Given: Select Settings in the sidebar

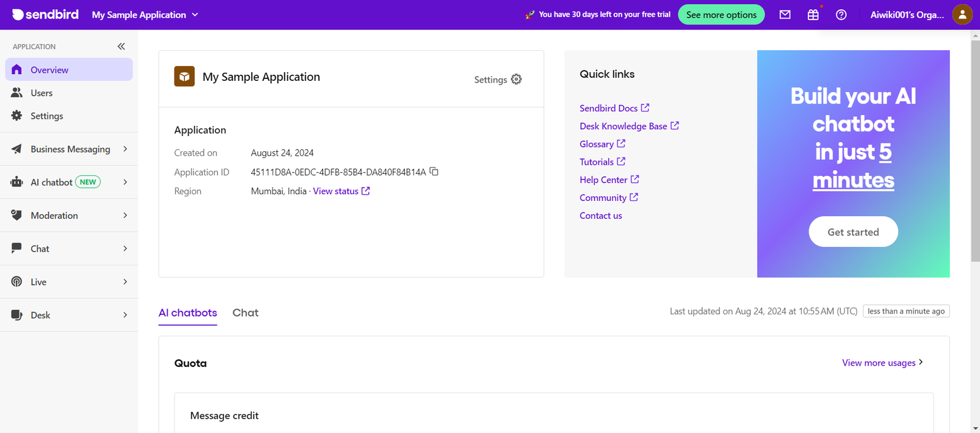Looking at the screenshot, I should (x=69, y=116).
